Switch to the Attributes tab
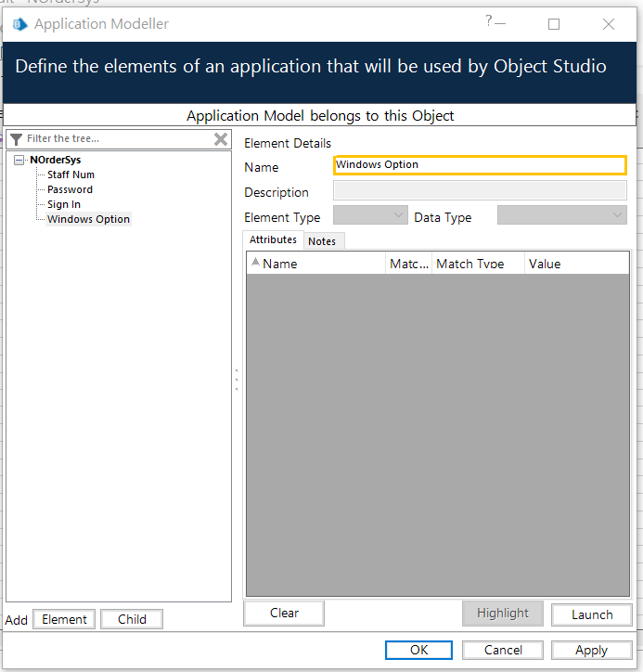This screenshot has height=672, width=643. (273, 239)
